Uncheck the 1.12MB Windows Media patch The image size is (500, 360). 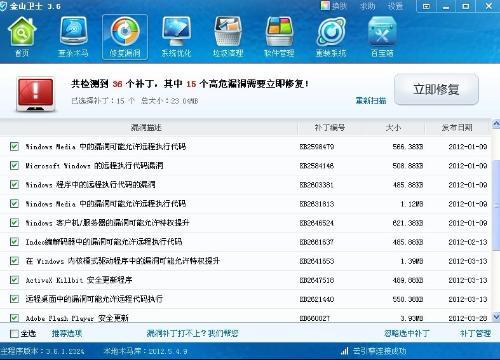(x=14, y=203)
